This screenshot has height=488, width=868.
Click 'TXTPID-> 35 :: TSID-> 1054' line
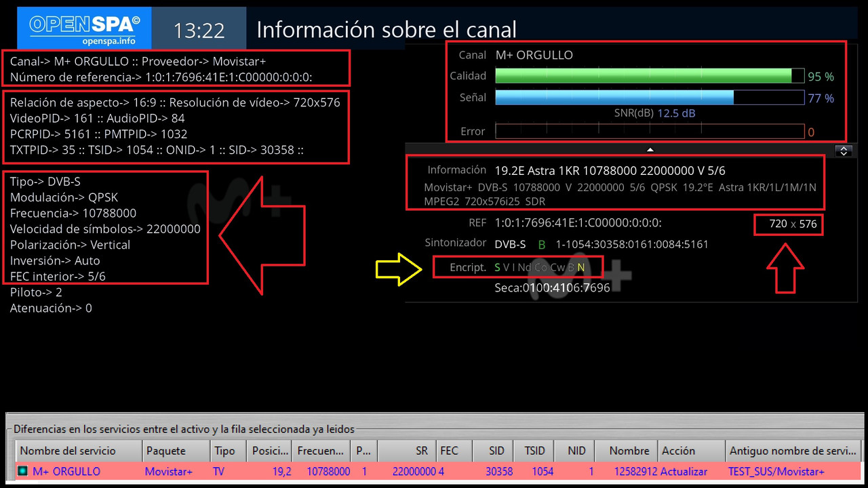[157, 149]
